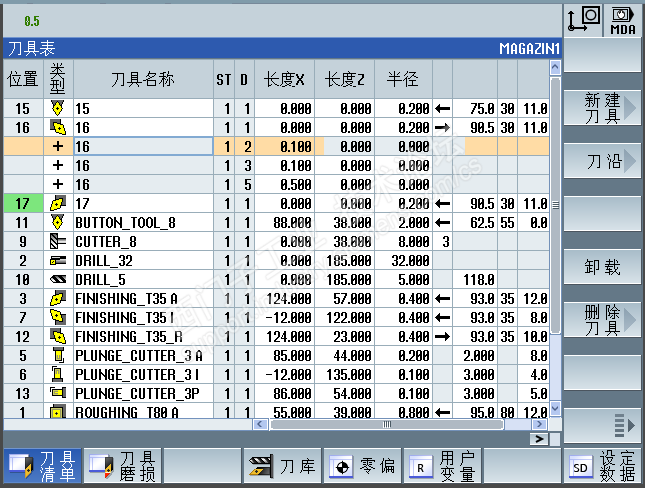Viewport: 645px width, 488px height.
Task: Click the PLUNGE_CUTTER_3 I tool icon
Action: click(58, 374)
